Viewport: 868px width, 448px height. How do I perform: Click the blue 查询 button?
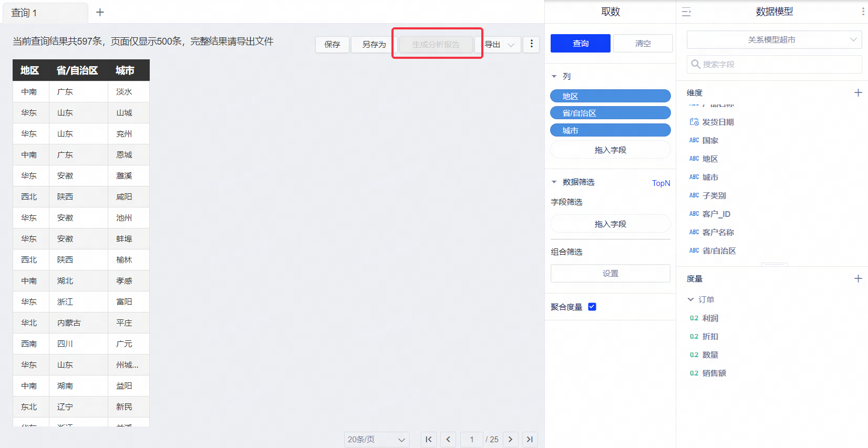(x=580, y=44)
